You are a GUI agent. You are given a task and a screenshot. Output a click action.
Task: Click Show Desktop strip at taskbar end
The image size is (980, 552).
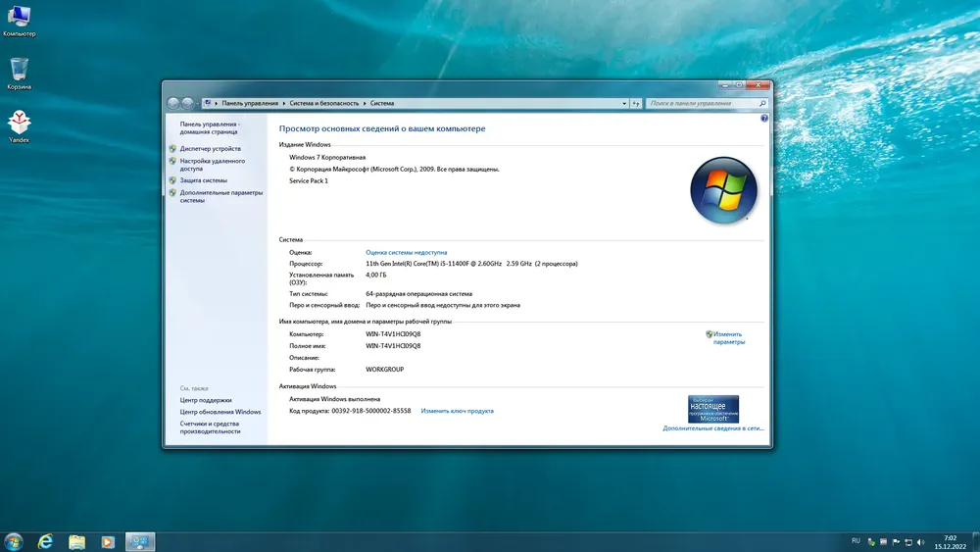point(976,542)
